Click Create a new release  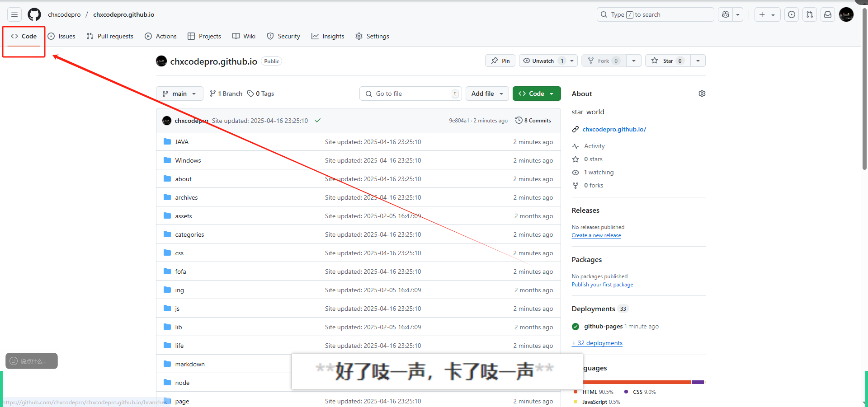(x=596, y=235)
